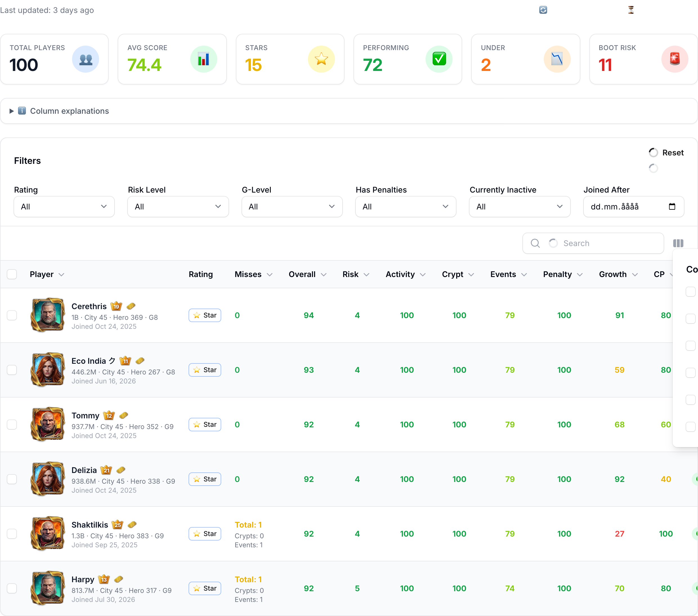Click the Reset filters button
698x616 pixels.
pos(666,152)
